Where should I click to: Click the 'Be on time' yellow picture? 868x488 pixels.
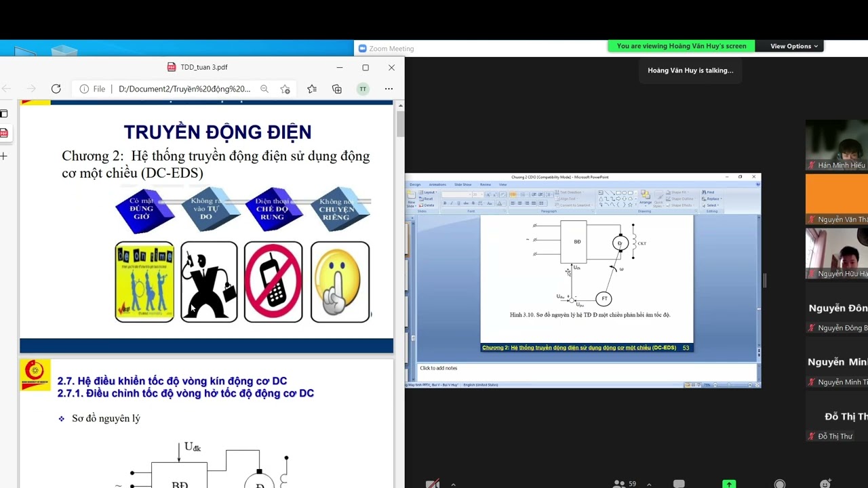144,281
